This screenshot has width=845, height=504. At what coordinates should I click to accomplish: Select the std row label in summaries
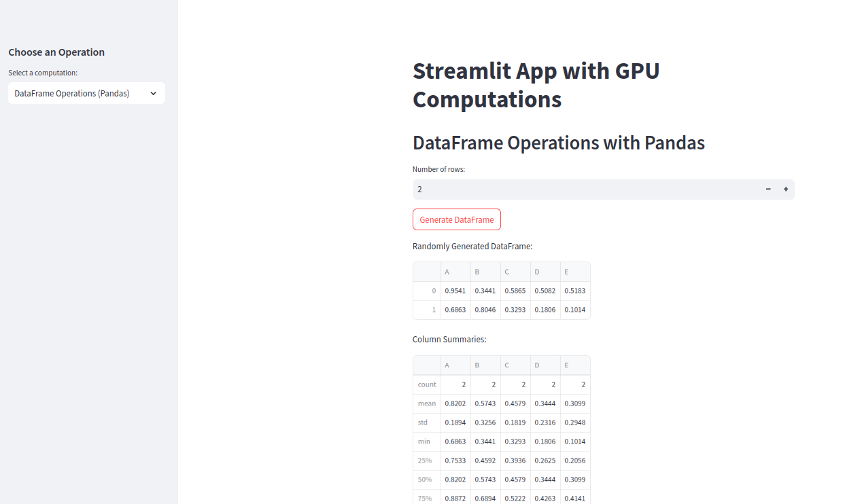point(427,422)
